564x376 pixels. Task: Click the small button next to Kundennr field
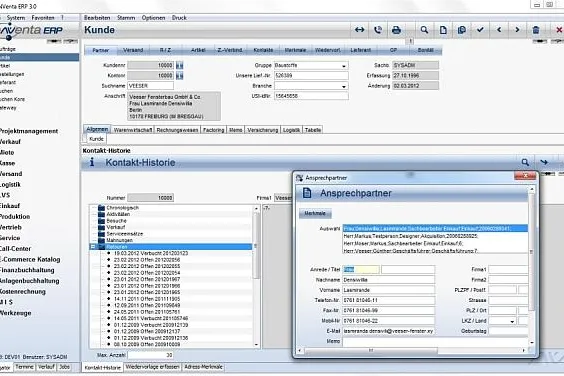pyautogui.click(x=179, y=65)
